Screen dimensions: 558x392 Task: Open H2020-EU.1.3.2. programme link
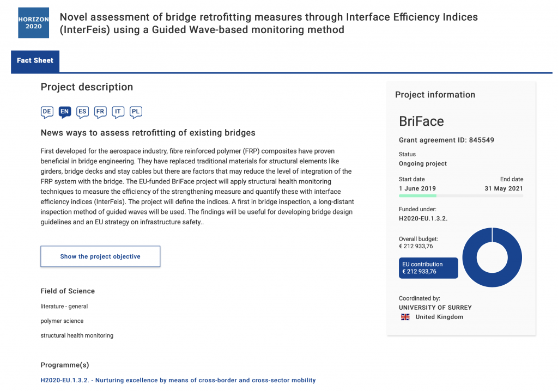coord(178,380)
